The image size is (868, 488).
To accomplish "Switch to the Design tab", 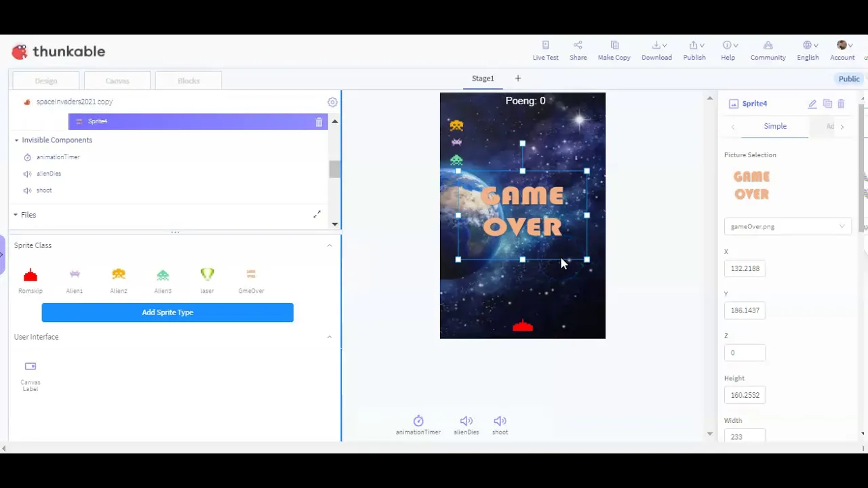I will (46, 81).
